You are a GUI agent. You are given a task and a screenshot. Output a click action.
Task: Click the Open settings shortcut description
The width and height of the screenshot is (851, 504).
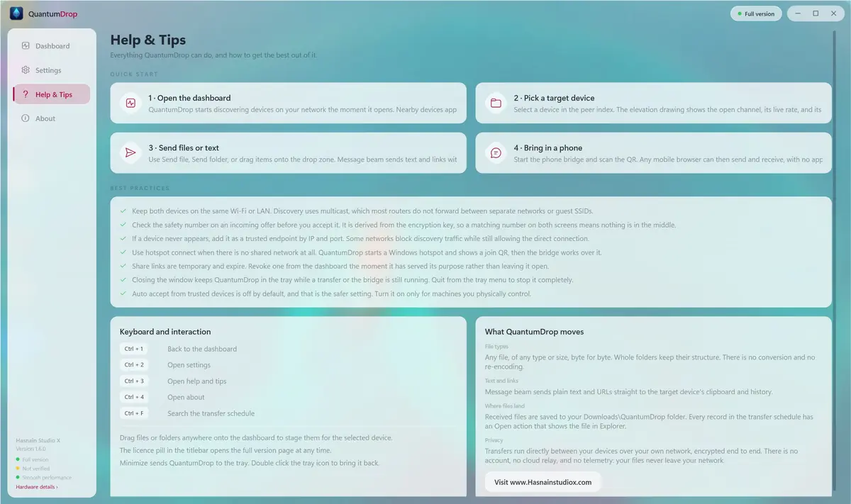189,365
